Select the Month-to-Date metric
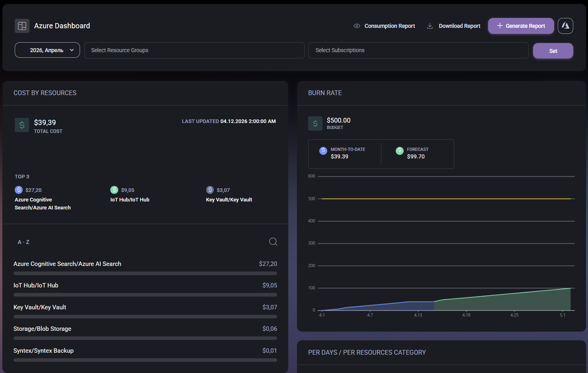The image size is (588, 373). [x=344, y=154]
